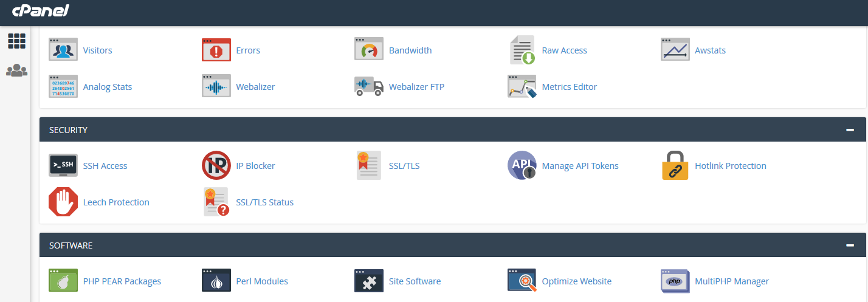Click the Hotlink Protection padlock icon
The height and width of the screenshot is (302, 868).
675,165
